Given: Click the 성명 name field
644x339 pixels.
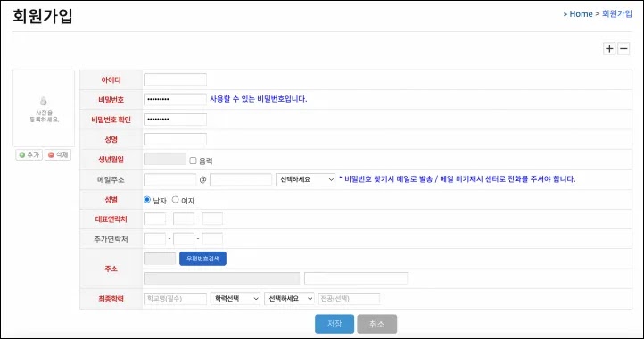Looking at the screenshot, I should tap(176, 139).
